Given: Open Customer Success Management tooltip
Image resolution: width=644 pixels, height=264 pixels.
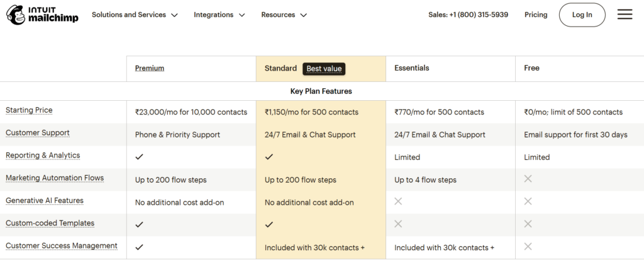Looking at the screenshot, I should [x=62, y=246].
